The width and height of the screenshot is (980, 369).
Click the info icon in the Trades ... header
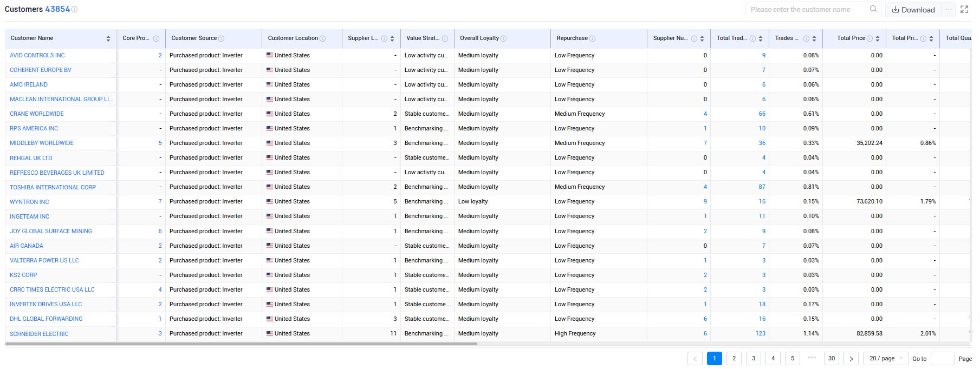pyautogui.click(x=806, y=38)
